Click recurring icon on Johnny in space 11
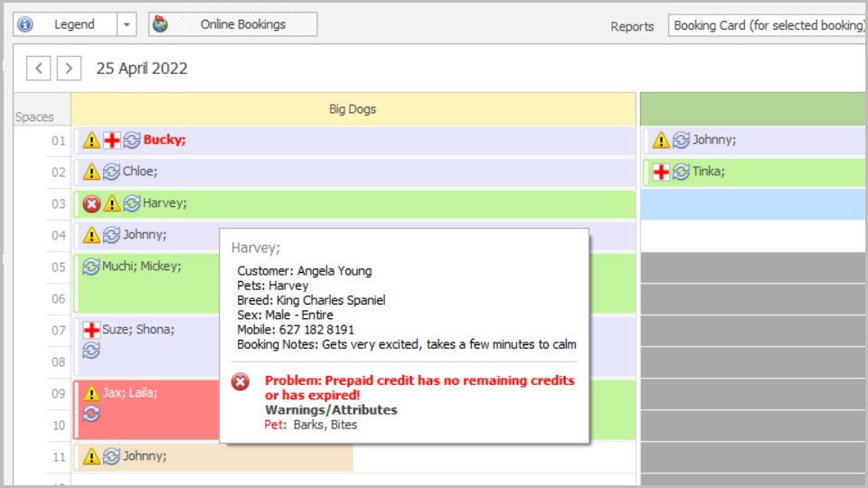Image resolution: width=868 pixels, height=488 pixels. click(x=111, y=456)
